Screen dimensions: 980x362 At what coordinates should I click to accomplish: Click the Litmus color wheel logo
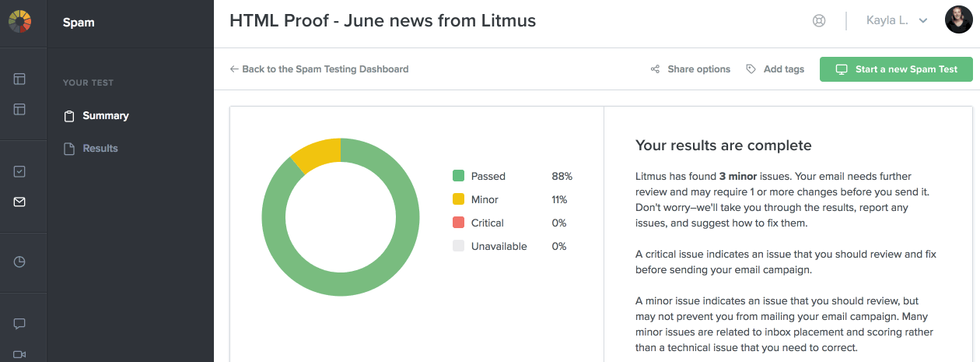point(19,20)
